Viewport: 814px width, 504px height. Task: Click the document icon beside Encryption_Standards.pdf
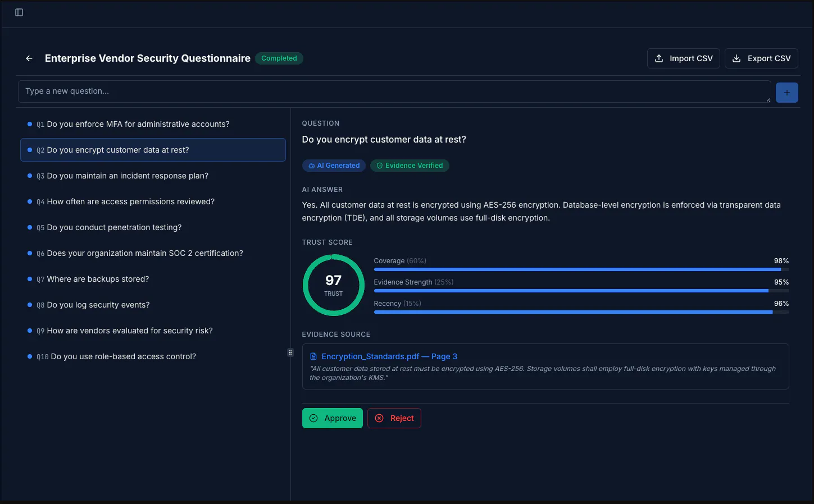pyautogui.click(x=313, y=356)
